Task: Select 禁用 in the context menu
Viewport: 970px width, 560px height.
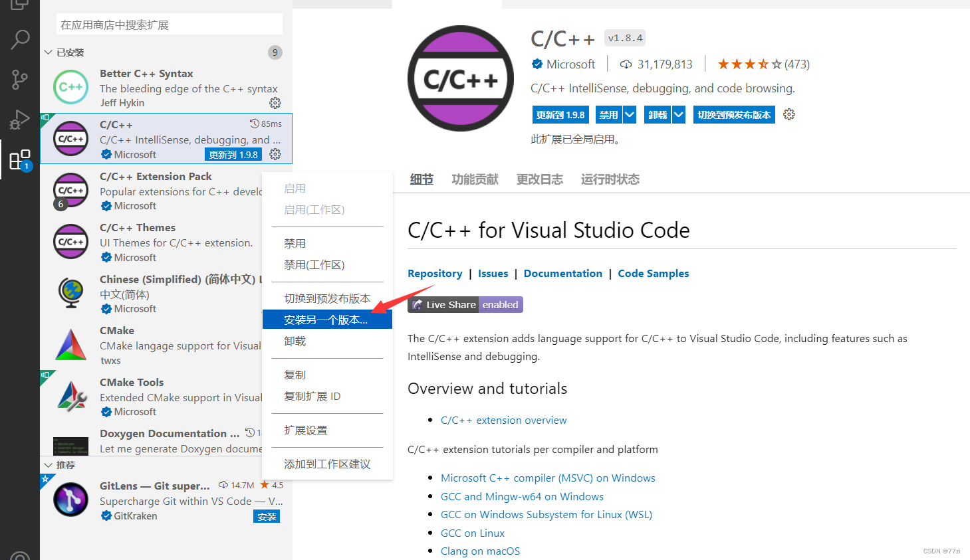Action: (328, 244)
